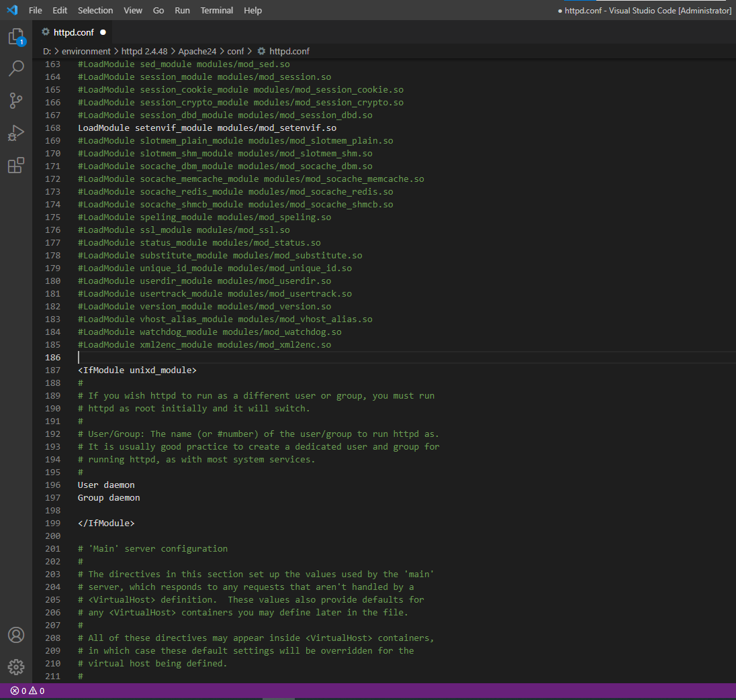Screen dimensions: 736x700
Task: Open the Manage gear icon
Action: (x=16, y=666)
